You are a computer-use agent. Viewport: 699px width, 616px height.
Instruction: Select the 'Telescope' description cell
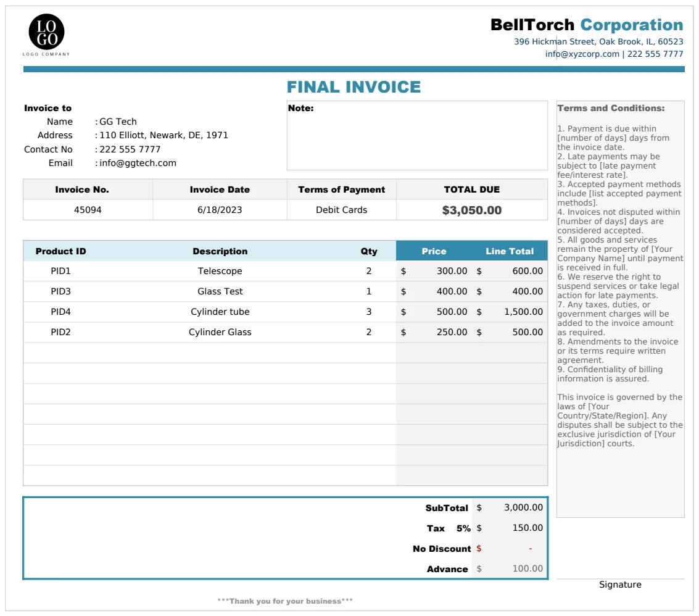(220, 271)
